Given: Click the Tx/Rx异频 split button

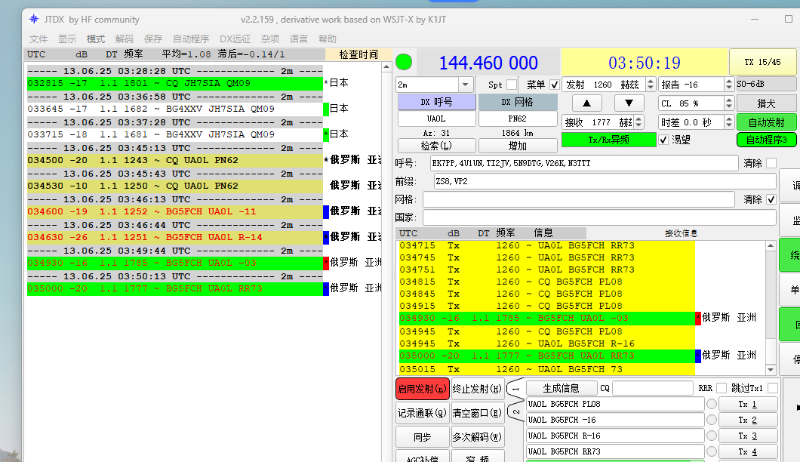Looking at the screenshot, I should click(609, 139).
